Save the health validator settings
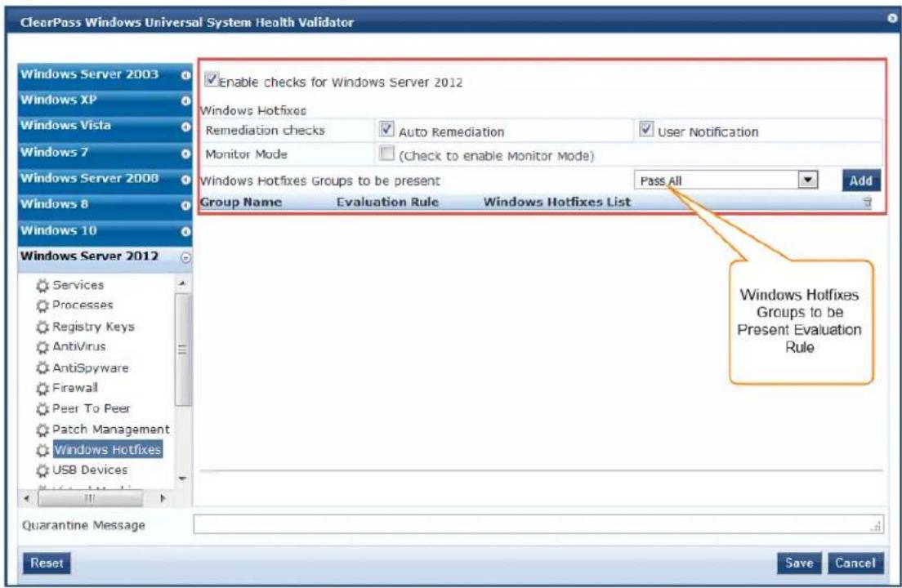Viewport: 902px width, 588px height. (x=799, y=563)
